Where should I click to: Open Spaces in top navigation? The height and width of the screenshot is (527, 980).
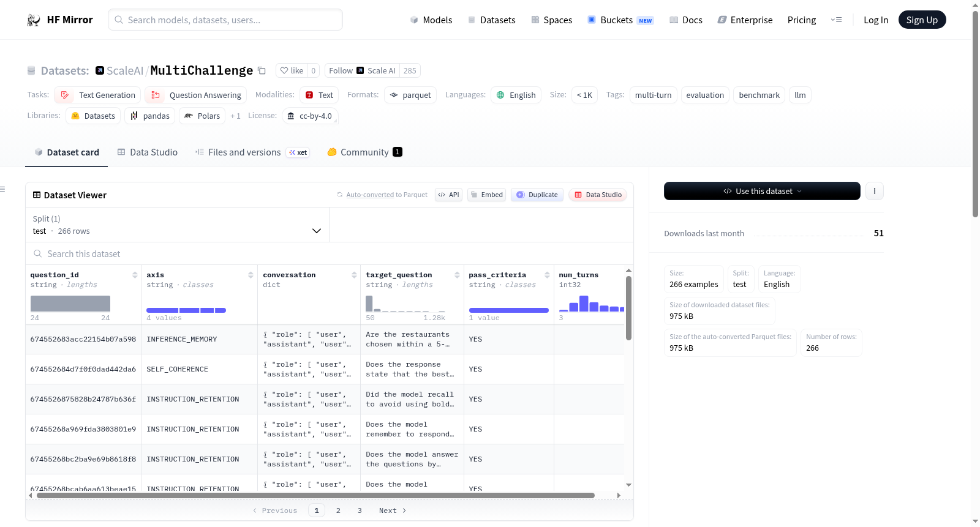(x=551, y=20)
